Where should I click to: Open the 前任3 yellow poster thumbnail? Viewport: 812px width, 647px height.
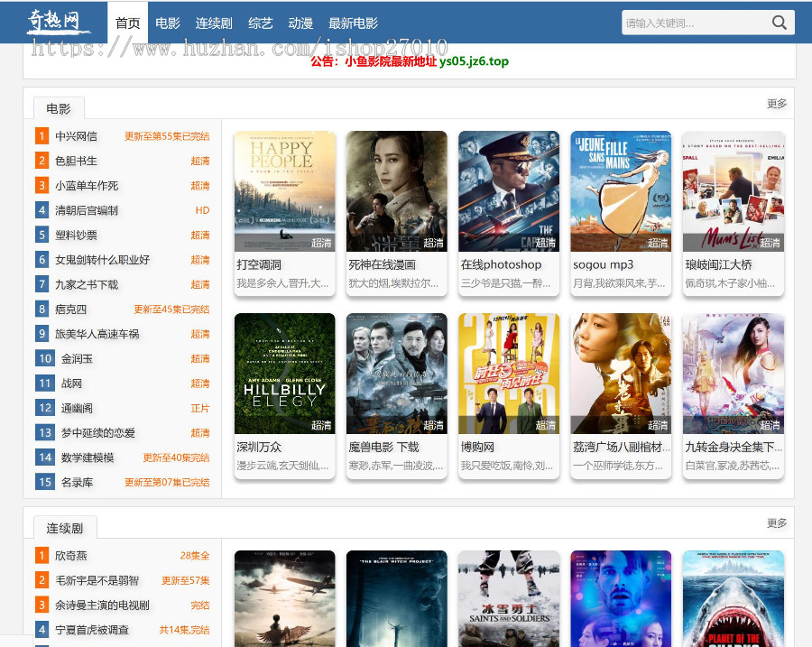(509, 374)
